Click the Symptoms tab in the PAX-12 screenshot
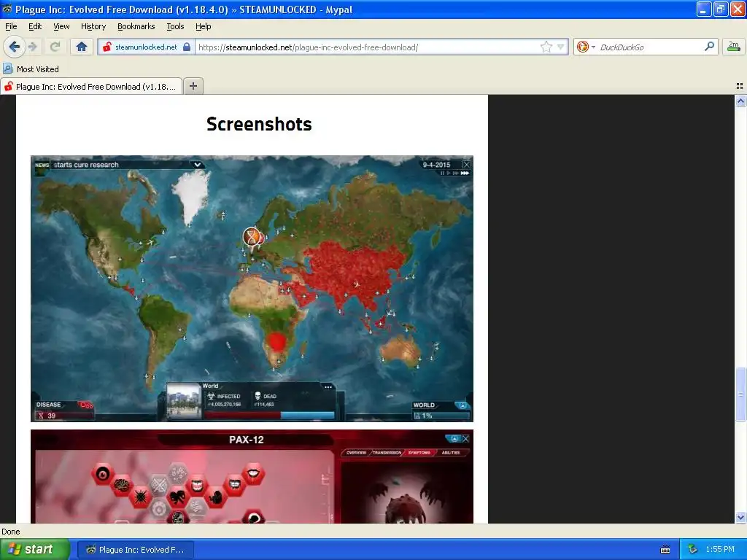This screenshot has height=560, width=747. tap(419, 452)
